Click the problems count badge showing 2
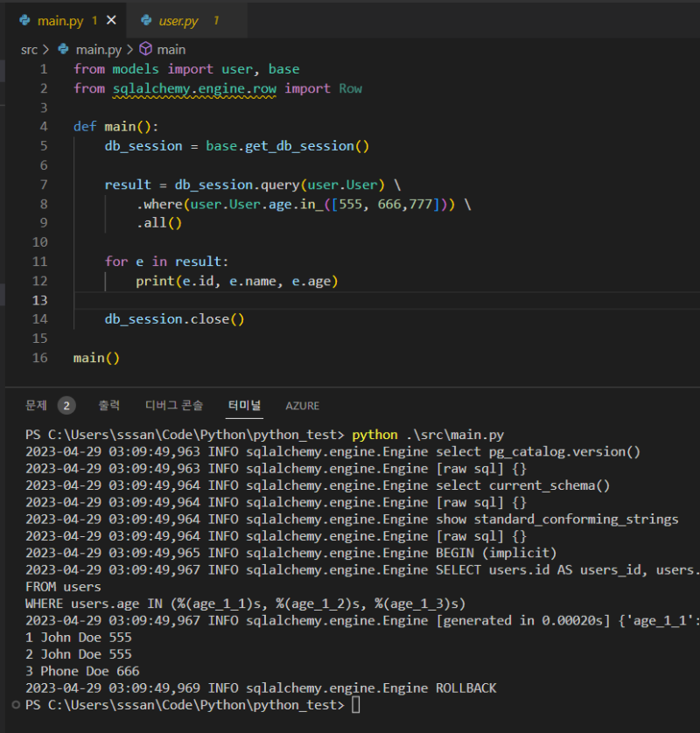The image size is (700, 733). (66, 405)
